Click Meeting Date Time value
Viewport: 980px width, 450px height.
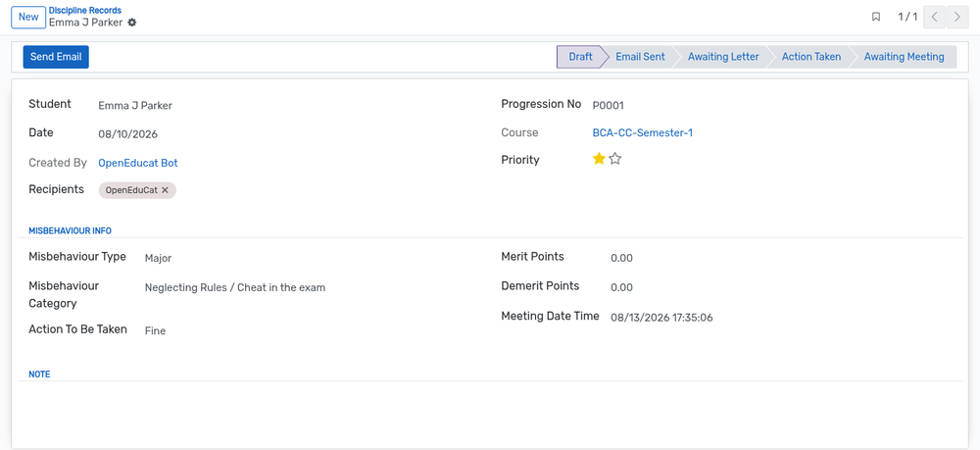coord(661,318)
